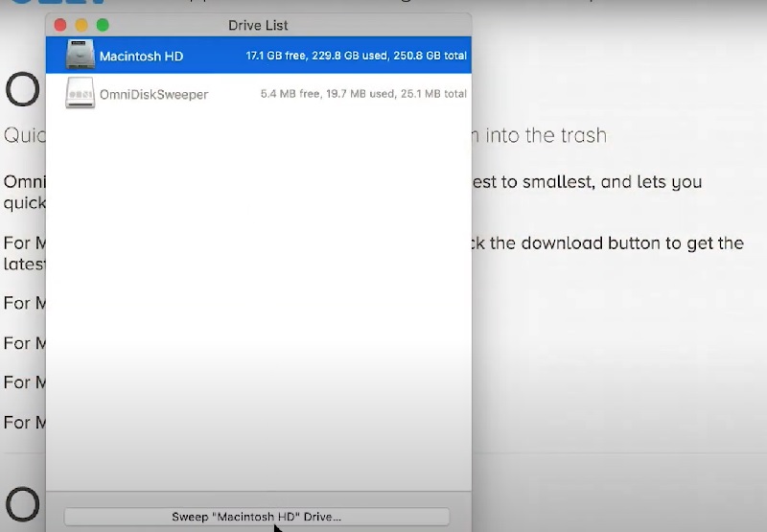Click the "Quic" subtitle text at left

(24, 135)
